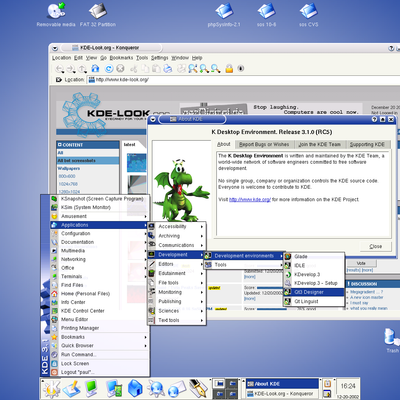The width and height of the screenshot is (400, 400).
Task: Expand the Accessibility submenu
Action: click(177, 227)
